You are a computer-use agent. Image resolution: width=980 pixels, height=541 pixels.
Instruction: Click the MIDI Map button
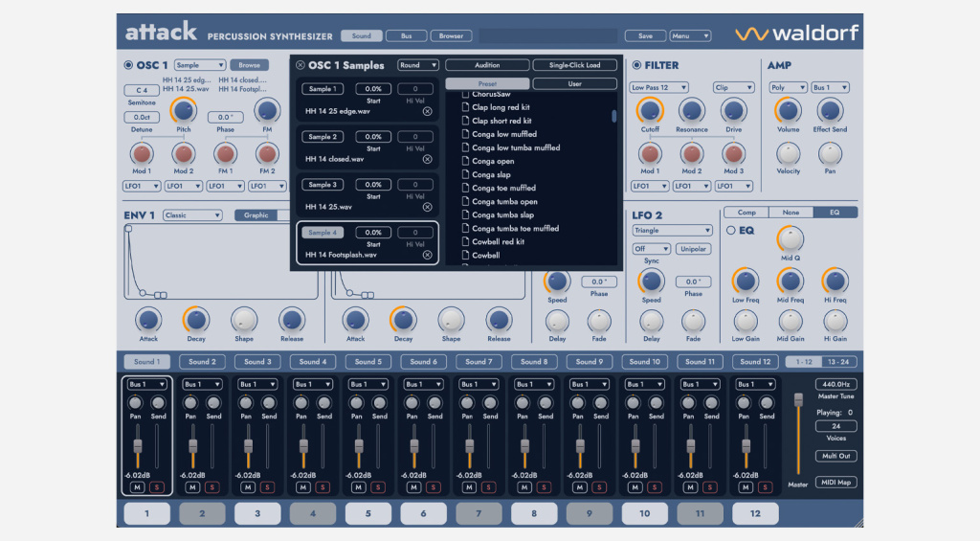tap(836, 482)
